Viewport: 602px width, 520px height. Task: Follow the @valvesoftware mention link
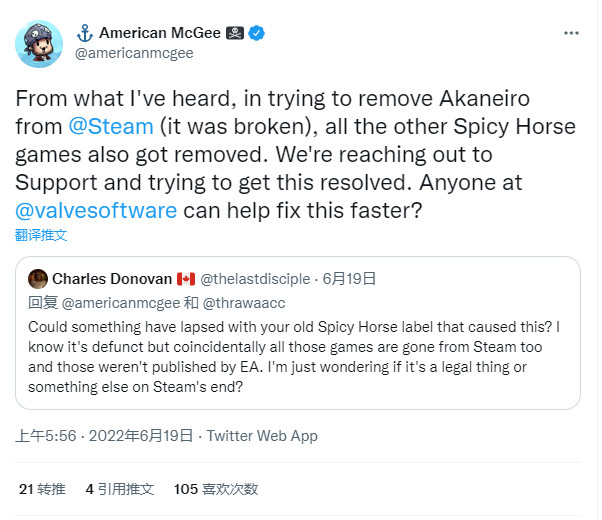pos(95,210)
